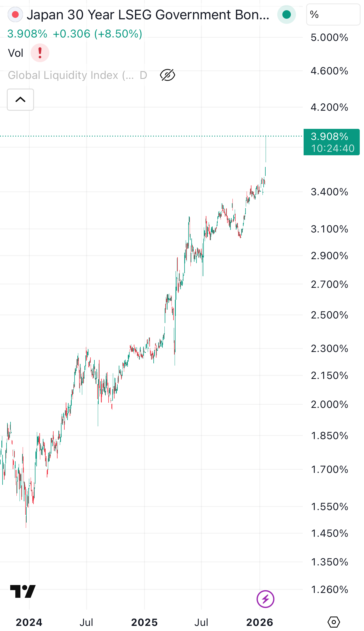Click the Japan flag symbol icon
This screenshot has height=631, width=364.
point(15,15)
